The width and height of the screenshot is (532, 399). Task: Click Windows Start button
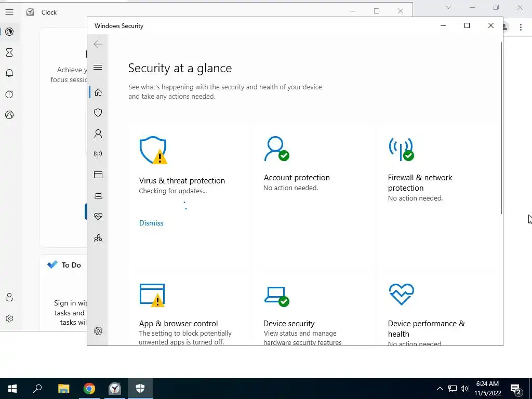pyautogui.click(x=12, y=389)
